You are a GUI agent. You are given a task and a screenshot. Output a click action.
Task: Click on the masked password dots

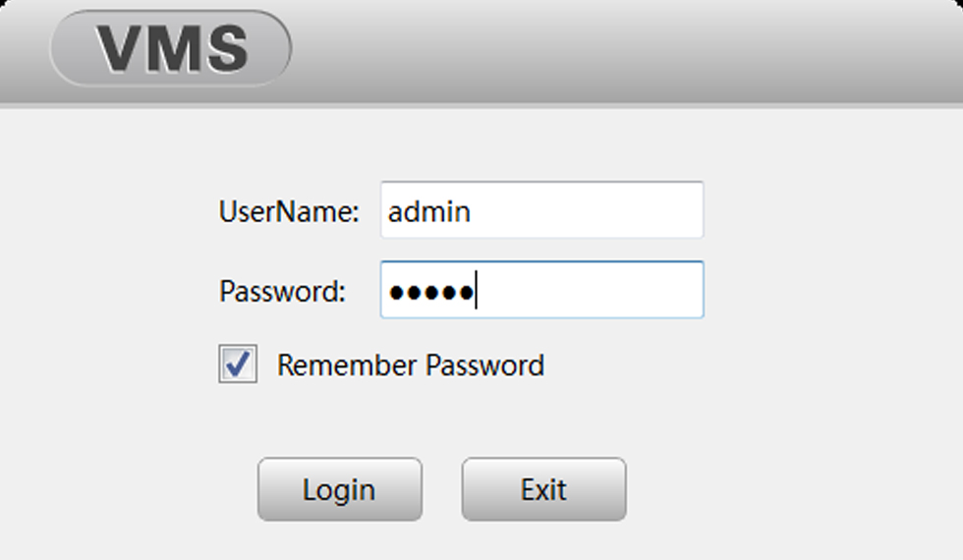[x=431, y=293]
